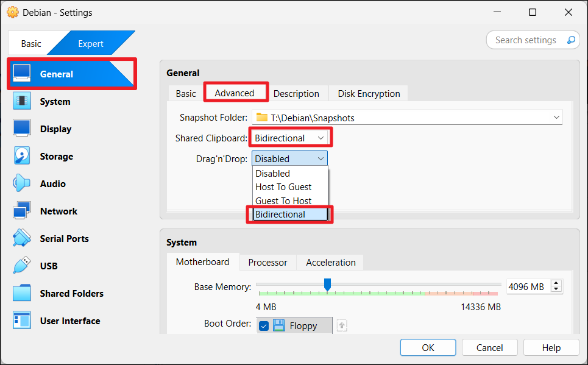Select the System category label in the sidebar
This screenshot has width=588, height=365.
55,101
